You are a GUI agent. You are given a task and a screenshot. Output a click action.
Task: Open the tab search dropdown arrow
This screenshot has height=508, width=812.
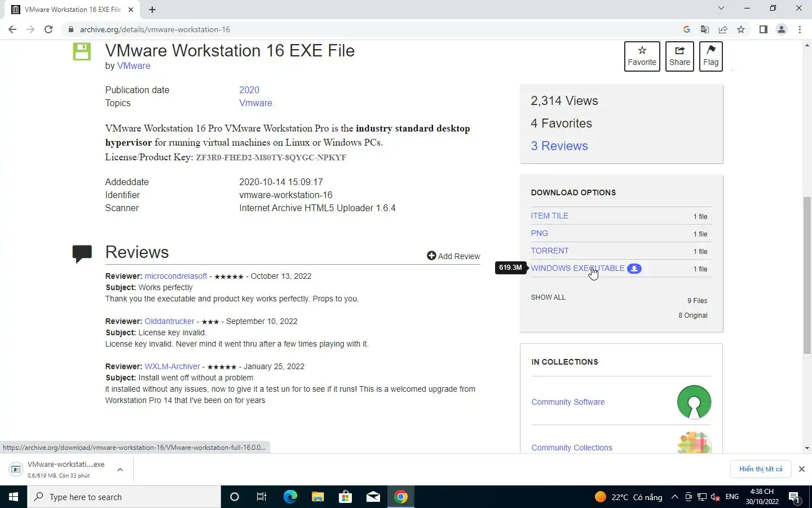(721, 8)
